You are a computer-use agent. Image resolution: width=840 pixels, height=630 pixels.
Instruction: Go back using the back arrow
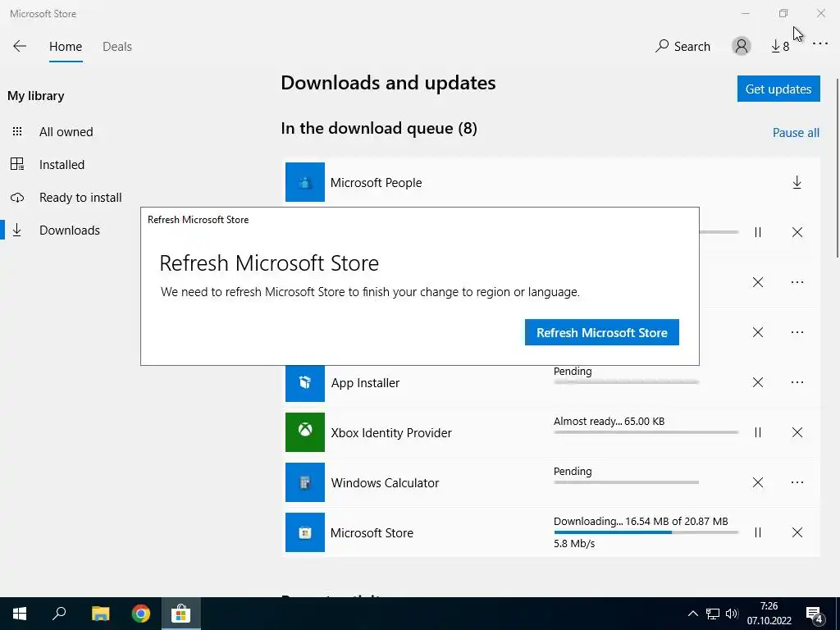[20, 46]
